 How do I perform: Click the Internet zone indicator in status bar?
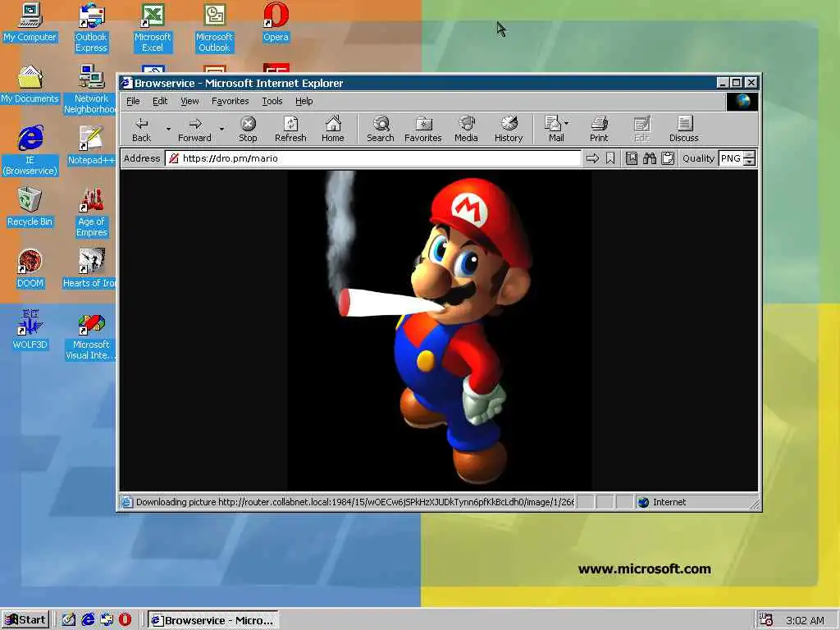[x=662, y=502]
